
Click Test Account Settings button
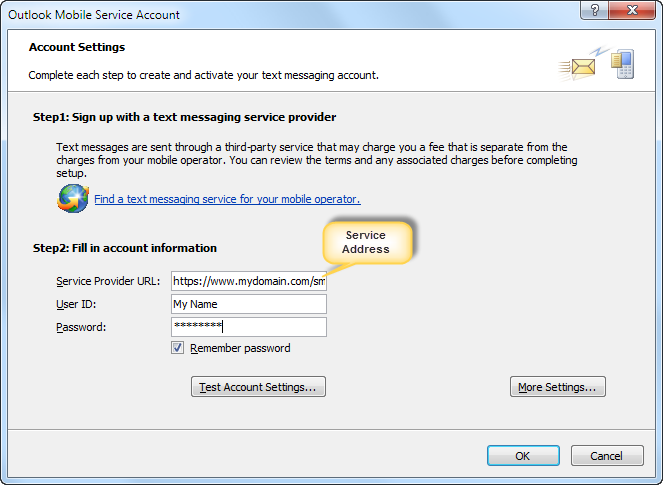click(258, 386)
